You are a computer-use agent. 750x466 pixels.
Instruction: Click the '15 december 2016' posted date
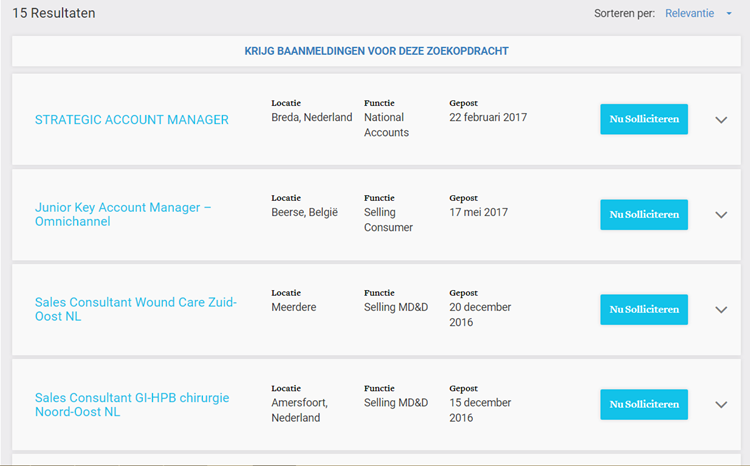480,410
